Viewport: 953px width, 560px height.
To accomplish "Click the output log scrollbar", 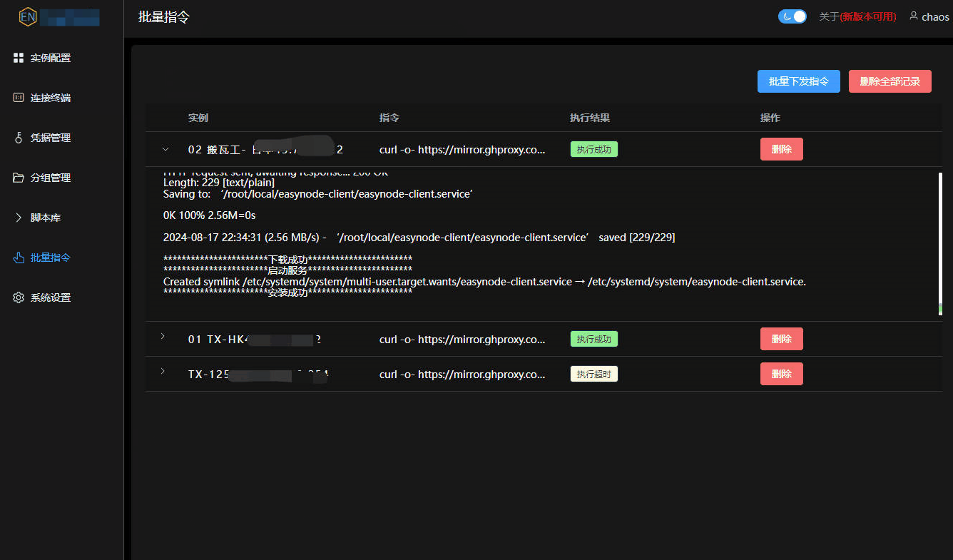I will pos(940,243).
